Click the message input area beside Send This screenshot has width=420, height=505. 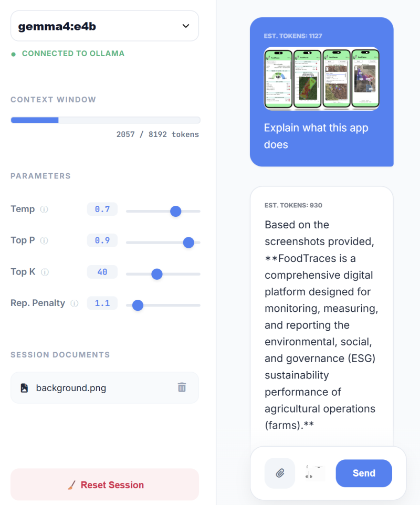coord(315,474)
